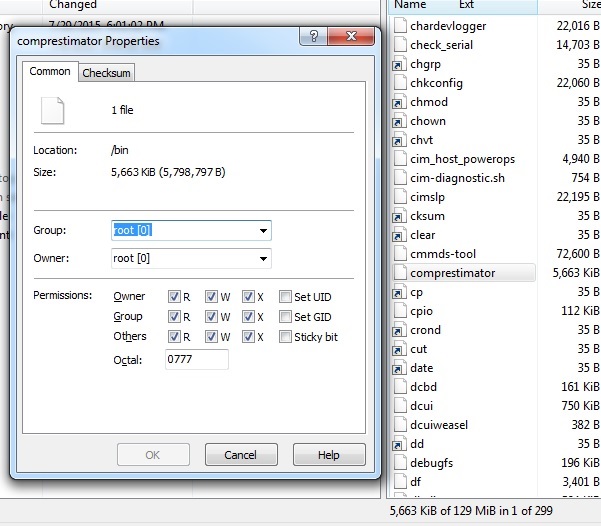Enable the Set UID checkbox
Viewport: 601px width, 526px height.
(x=286, y=297)
